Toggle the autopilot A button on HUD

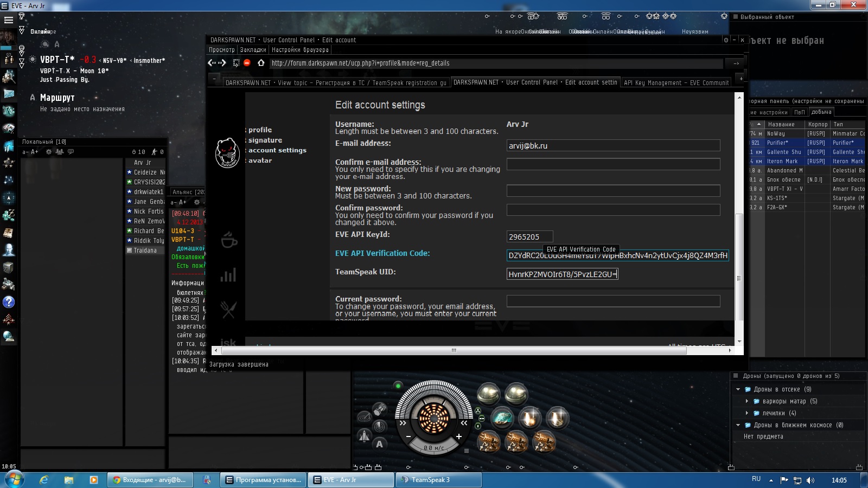point(379,444)
